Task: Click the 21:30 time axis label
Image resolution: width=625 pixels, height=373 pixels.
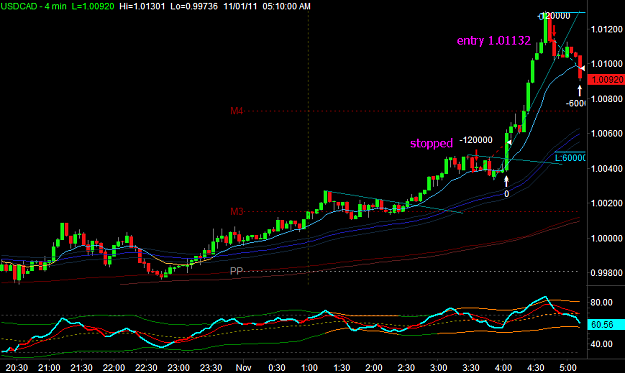Action: [82, 367]
